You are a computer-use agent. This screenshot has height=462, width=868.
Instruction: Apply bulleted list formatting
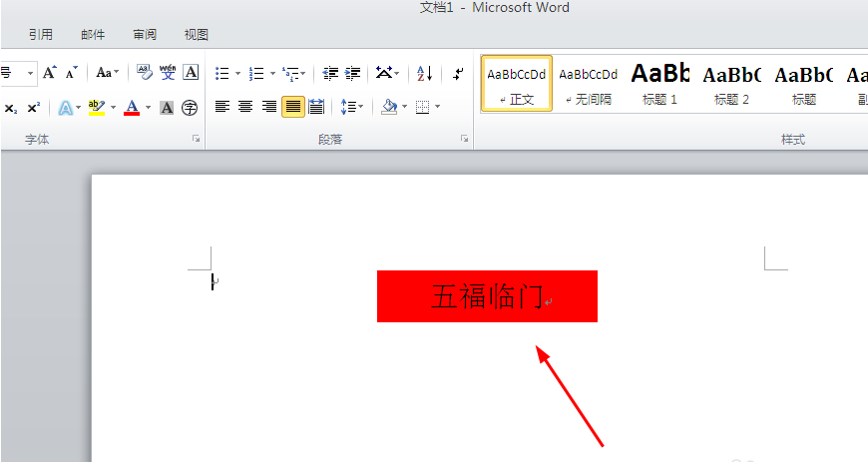(221, 73)
